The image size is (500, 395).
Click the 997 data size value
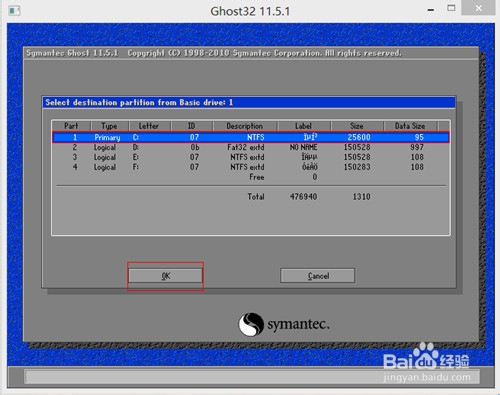(x=417, y=147)
